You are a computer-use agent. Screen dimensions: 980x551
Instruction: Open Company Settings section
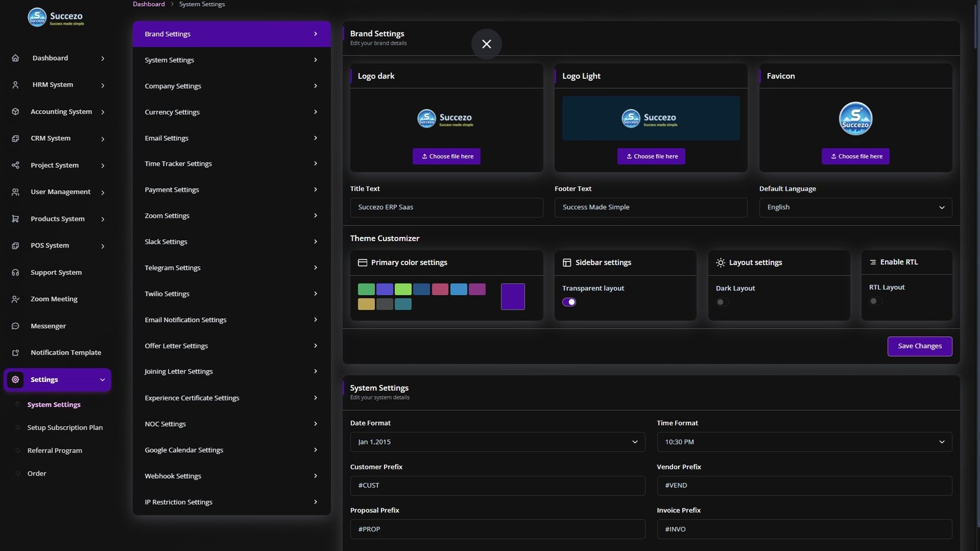(x=232, y=86)
